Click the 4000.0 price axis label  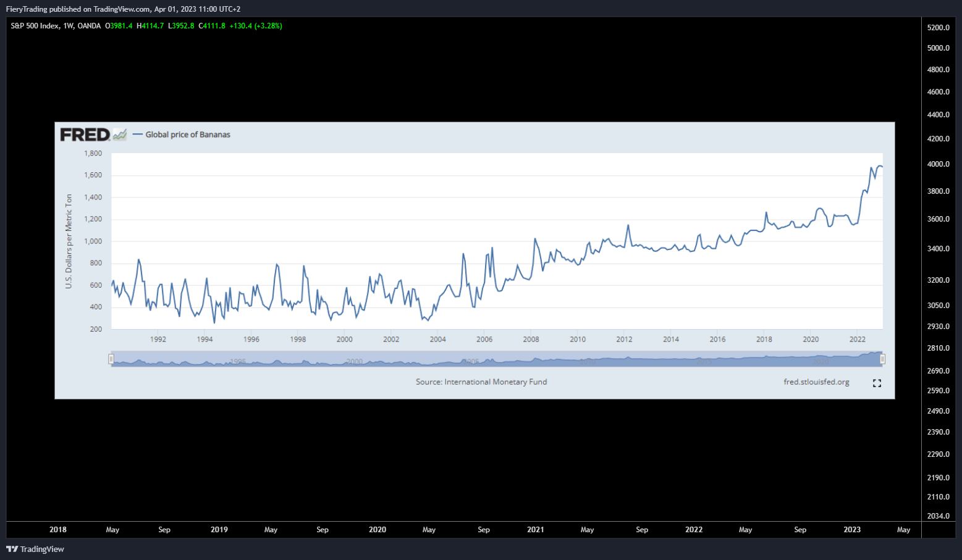tap(939, 164)
